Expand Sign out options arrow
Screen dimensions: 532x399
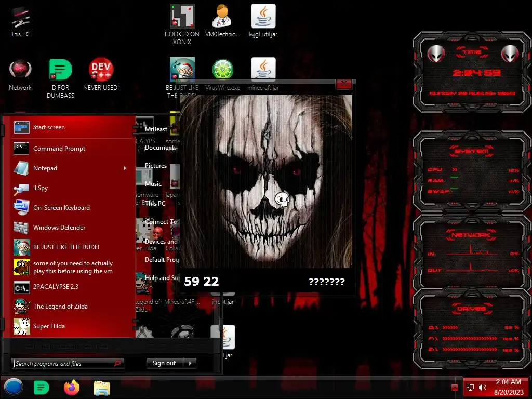[x=190, y=363]
